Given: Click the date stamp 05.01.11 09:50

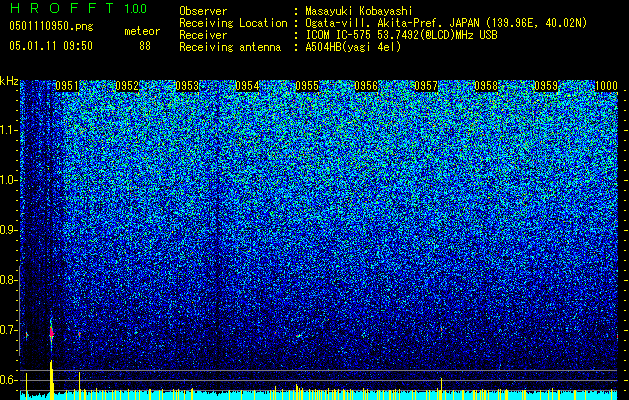Looking at the screenshot, I should tap(51, 46).
